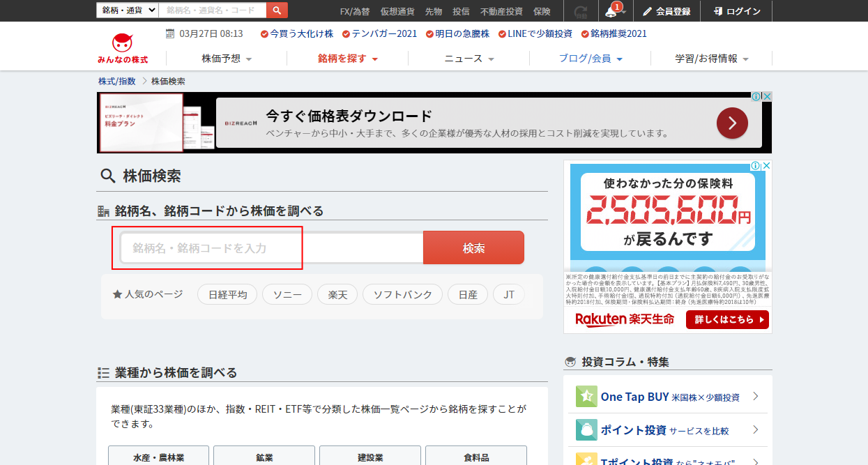Click the door icon beside ログイン

coord(718,11)
